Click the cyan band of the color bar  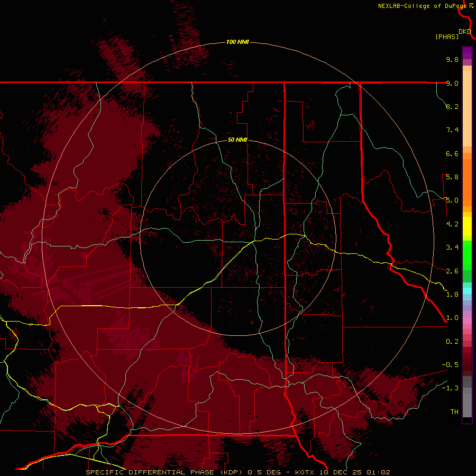[x=467, y=291]
